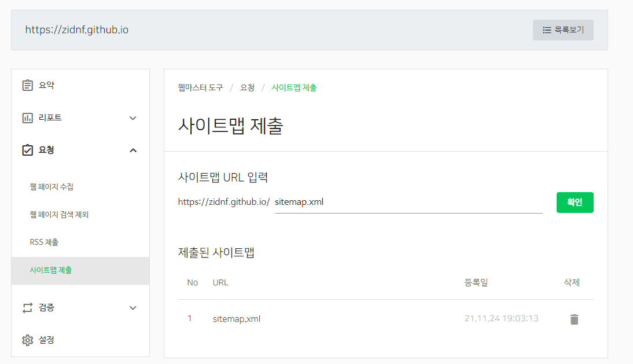This screenshot has height=364, width=633.
Task: Click the 요청 clipboard icon
Action: tap(27, 150)
